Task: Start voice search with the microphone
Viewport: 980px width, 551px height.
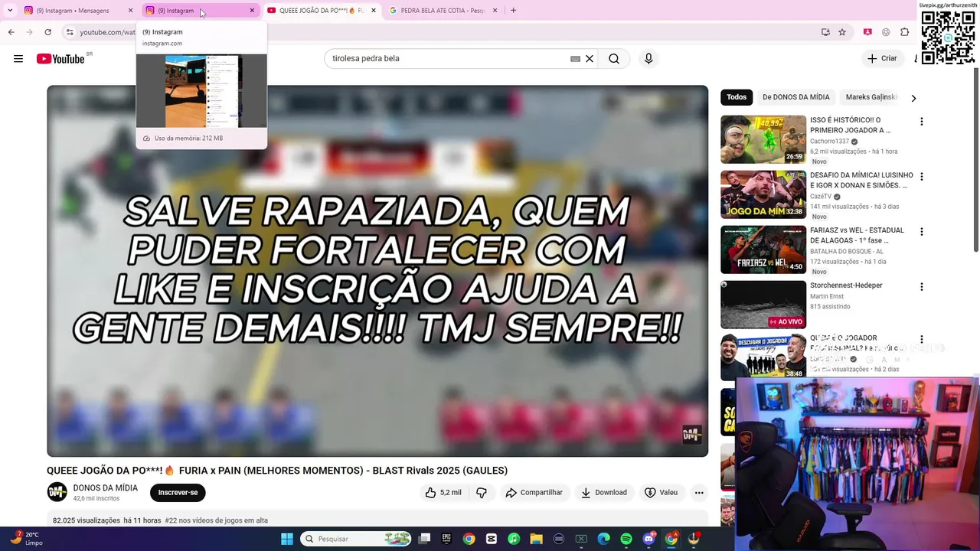Action: [x=648, y=59]
